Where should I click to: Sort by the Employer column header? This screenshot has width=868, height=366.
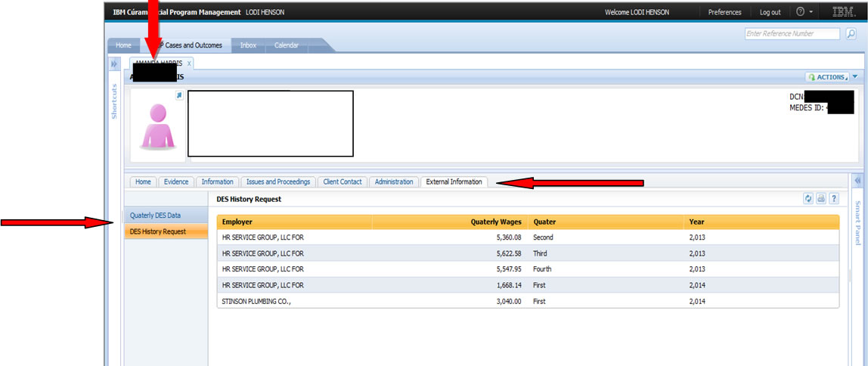click(x=295, y=222)
